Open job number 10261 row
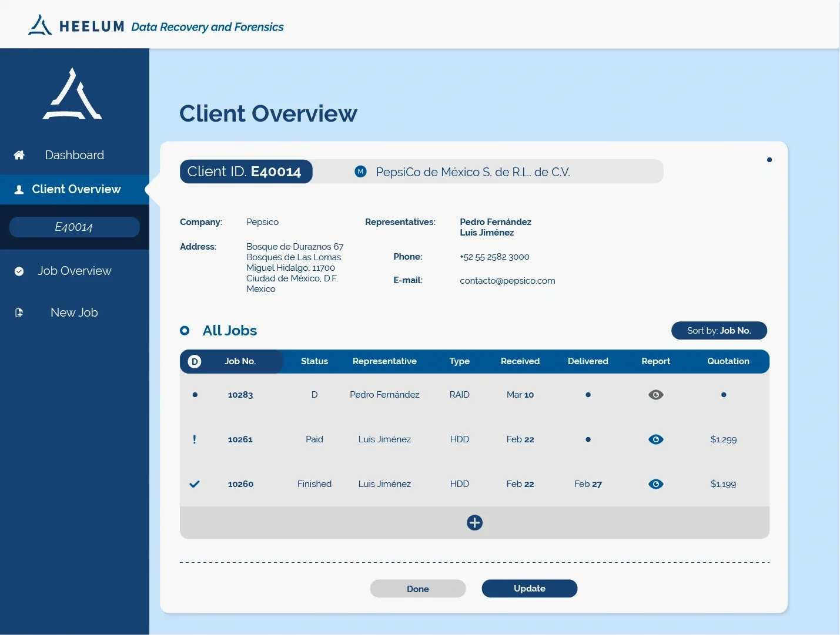Image resolution: width=840 pixels, height=635 pixels. [240, 439]
